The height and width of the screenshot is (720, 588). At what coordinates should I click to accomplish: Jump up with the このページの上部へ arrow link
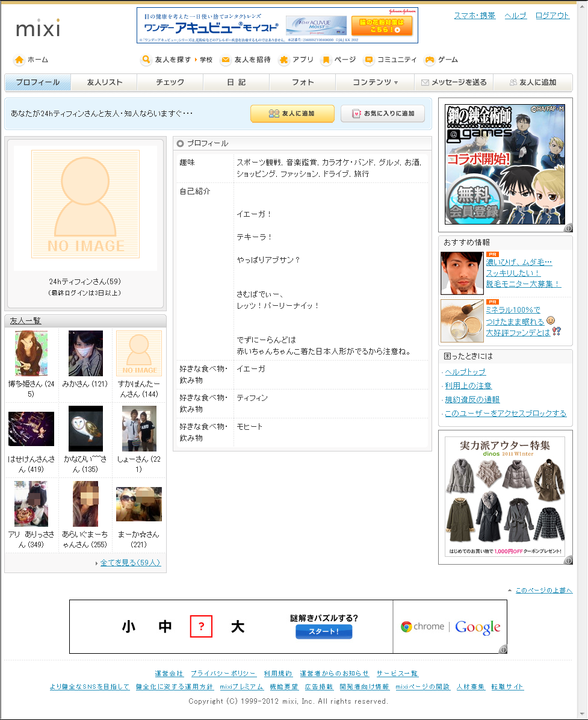click(x=543, y=590)
